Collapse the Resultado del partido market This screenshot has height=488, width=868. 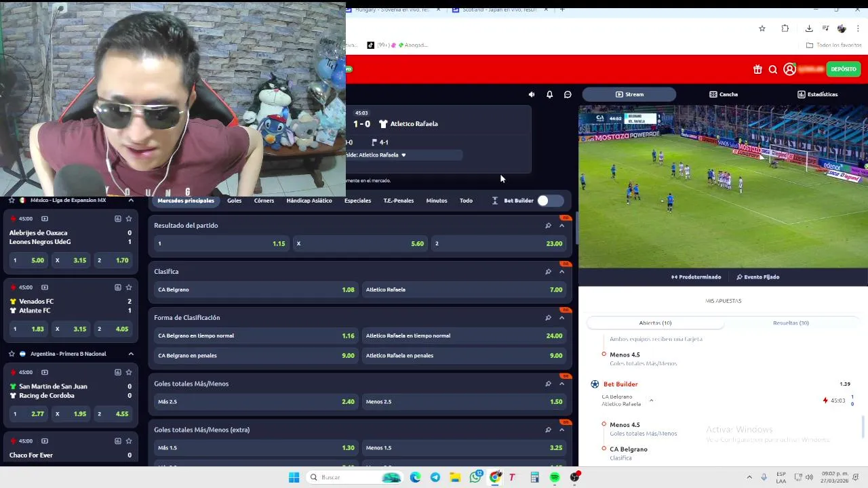[561, 226]
